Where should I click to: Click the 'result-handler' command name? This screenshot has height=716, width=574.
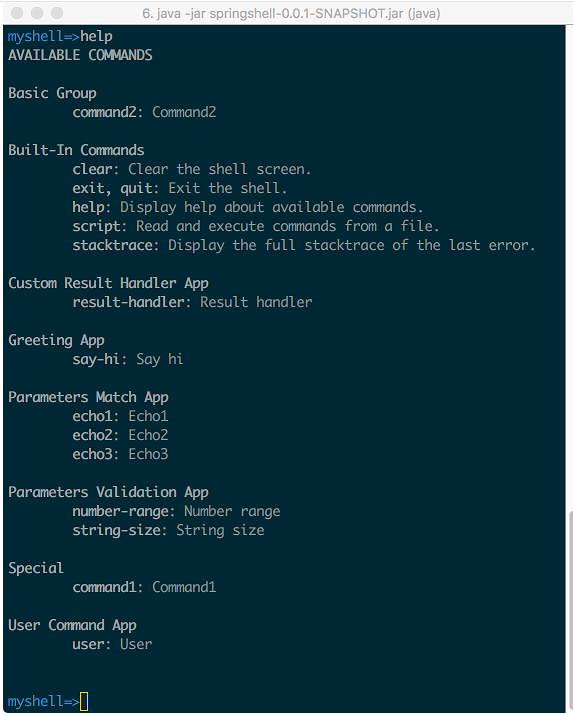pyautogui.click(x=128, y=302)
